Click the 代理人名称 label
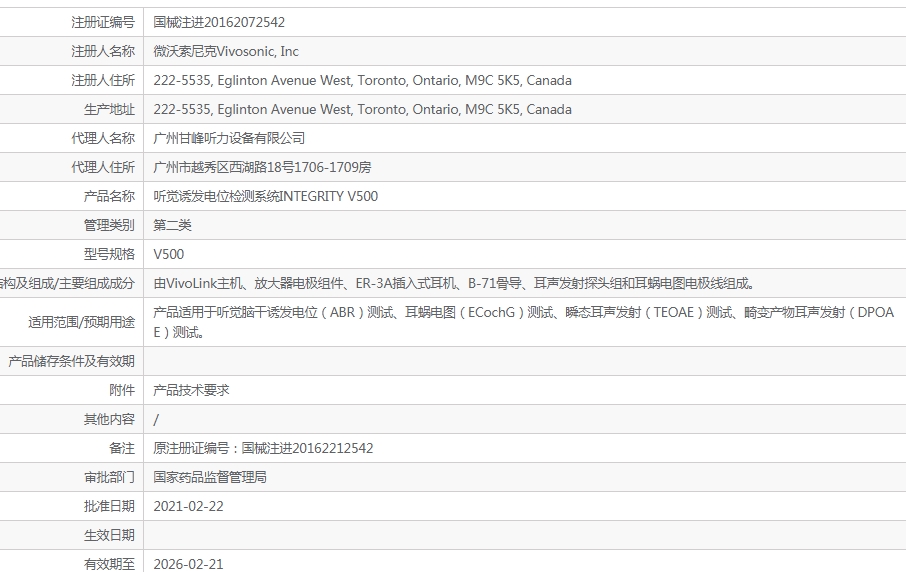Image resolution: width=906 pixels, height=572 pixels. (103, 138)
